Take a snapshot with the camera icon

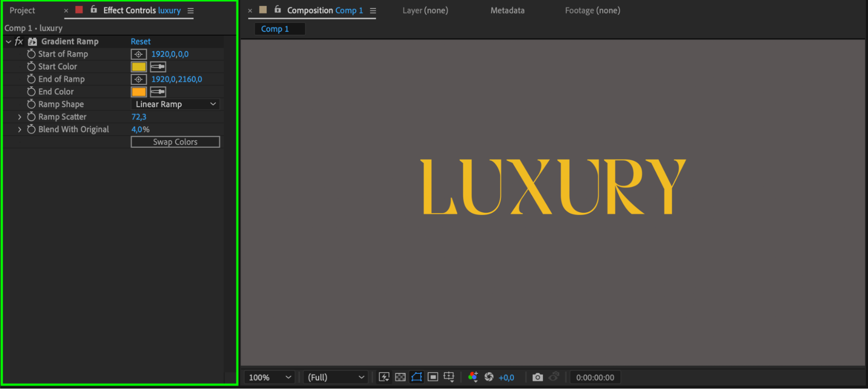point(538,377)
